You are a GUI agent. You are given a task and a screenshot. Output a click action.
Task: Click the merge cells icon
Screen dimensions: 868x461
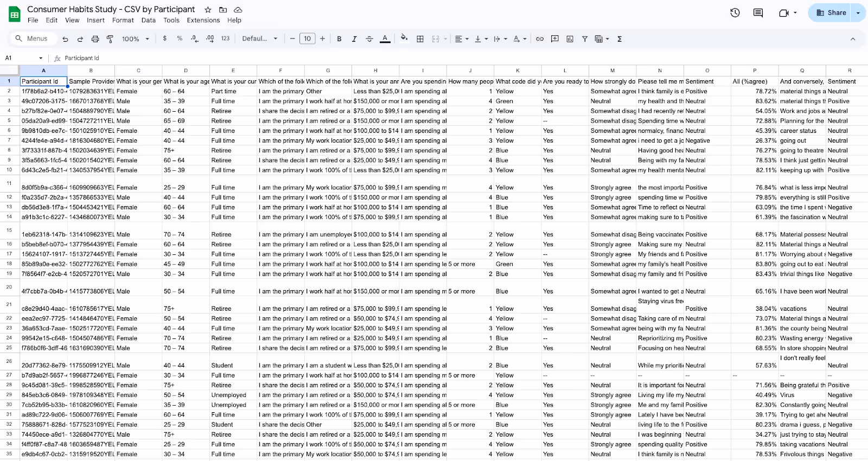coord(436,39)
